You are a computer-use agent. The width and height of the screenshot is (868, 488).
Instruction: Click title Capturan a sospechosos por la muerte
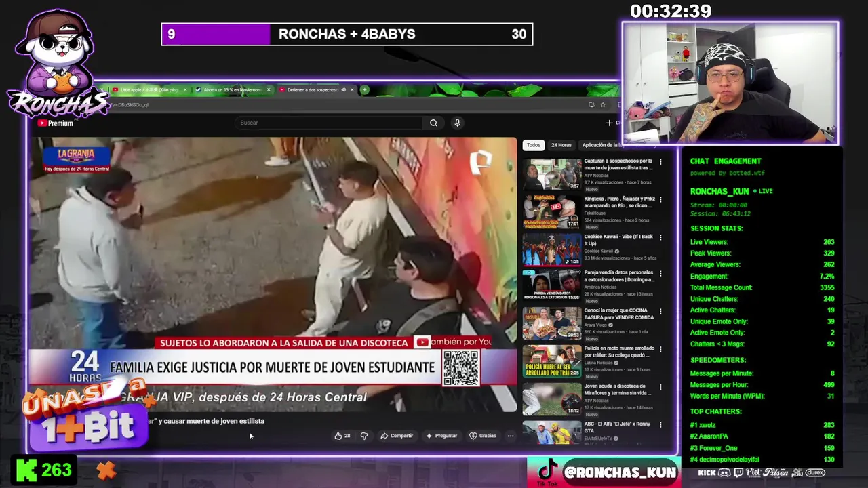click(x=618, y=164)
